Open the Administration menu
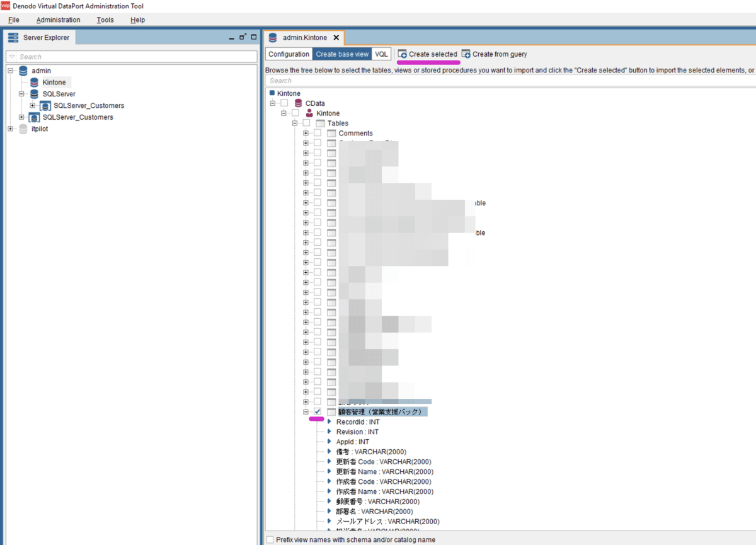 59,20
